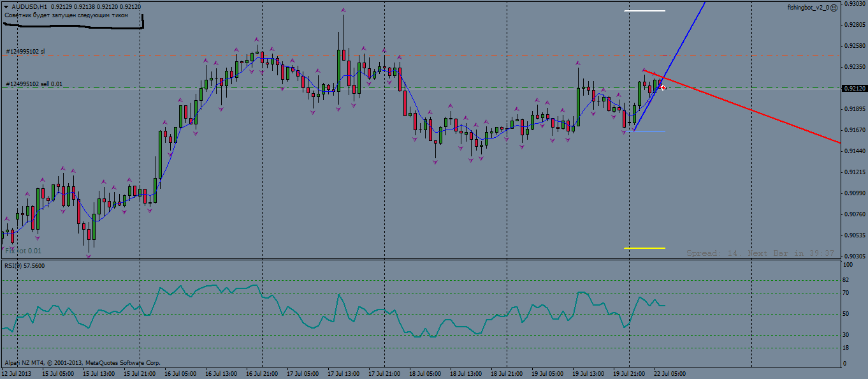This screenshot has width=868, height=379.
Task: Click price scale value 0.92350
Action: pyautogui.click(x=855, y=67)
